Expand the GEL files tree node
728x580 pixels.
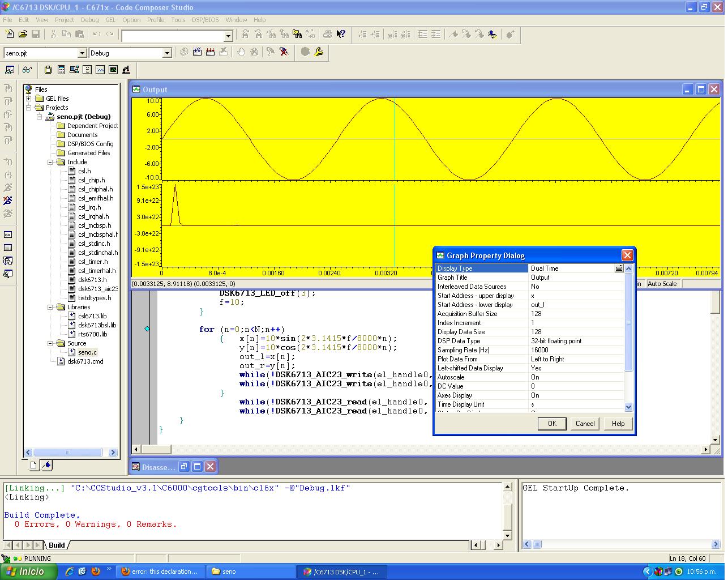click(28, 99)
